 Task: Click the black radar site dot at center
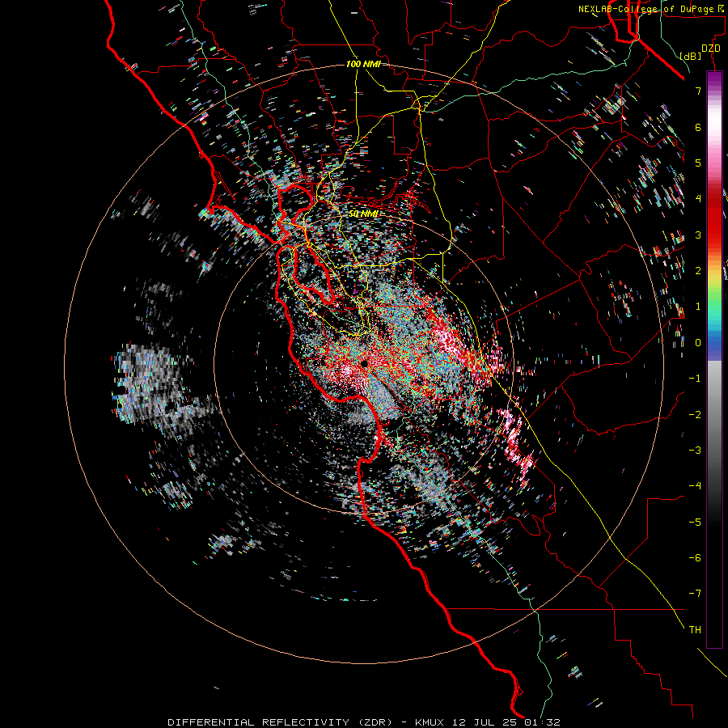(x=364, y=363)
